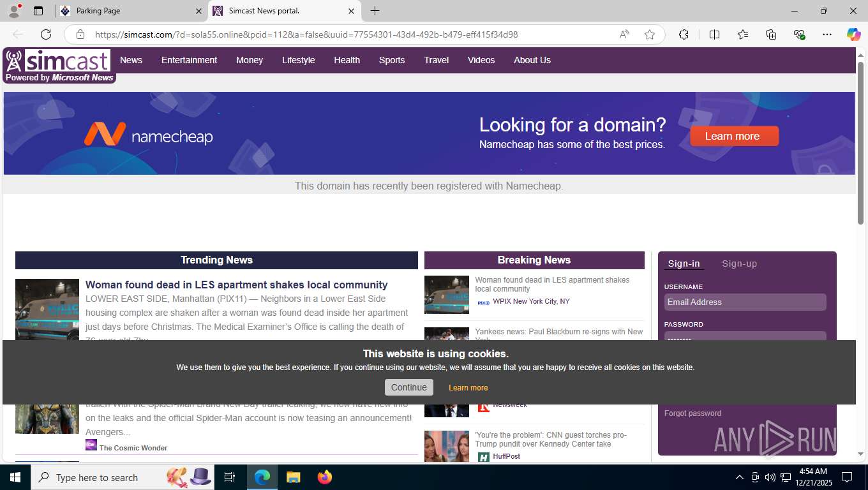This screenshot has width=868, height=490.
Task: Turn on Read aloud in address bar
Action: point(624,34)
